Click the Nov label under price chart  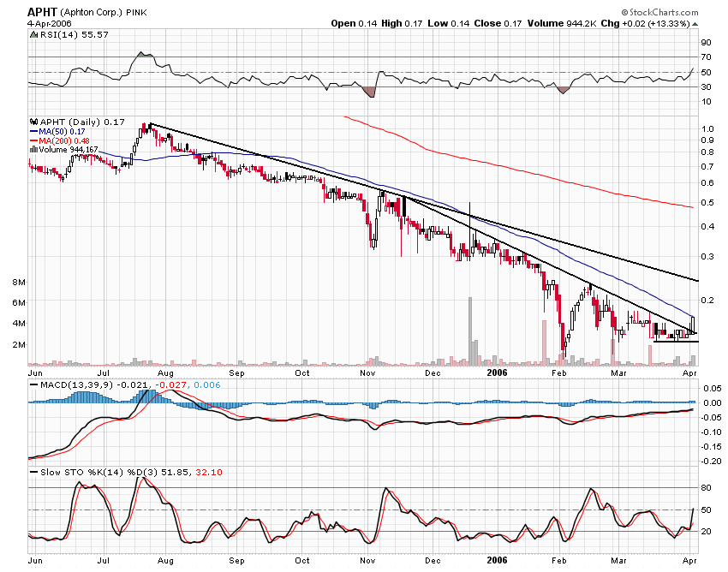367,372
